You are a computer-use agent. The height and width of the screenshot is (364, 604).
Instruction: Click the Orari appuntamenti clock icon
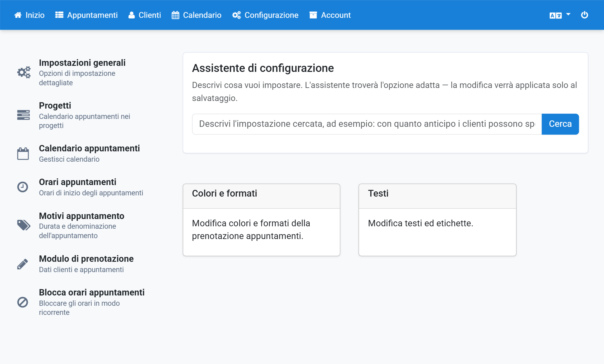click(x=22, y=187)
